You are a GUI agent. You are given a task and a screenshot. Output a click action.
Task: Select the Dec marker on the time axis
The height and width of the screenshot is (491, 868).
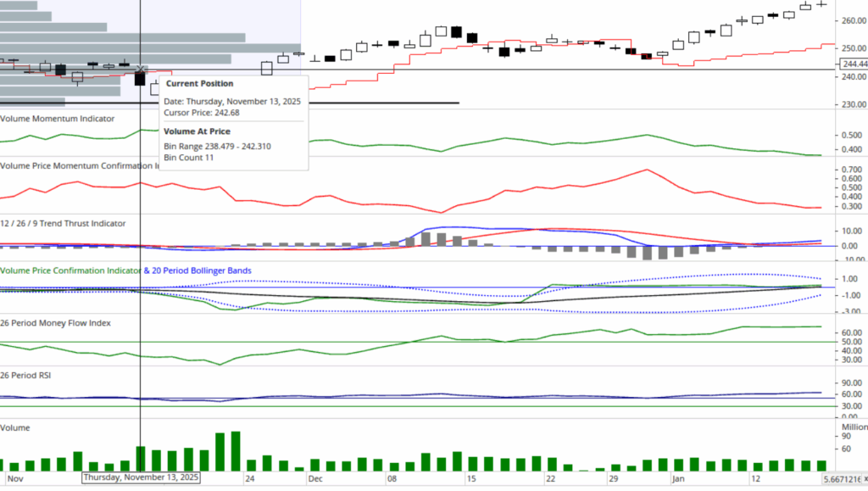(315, 479)
